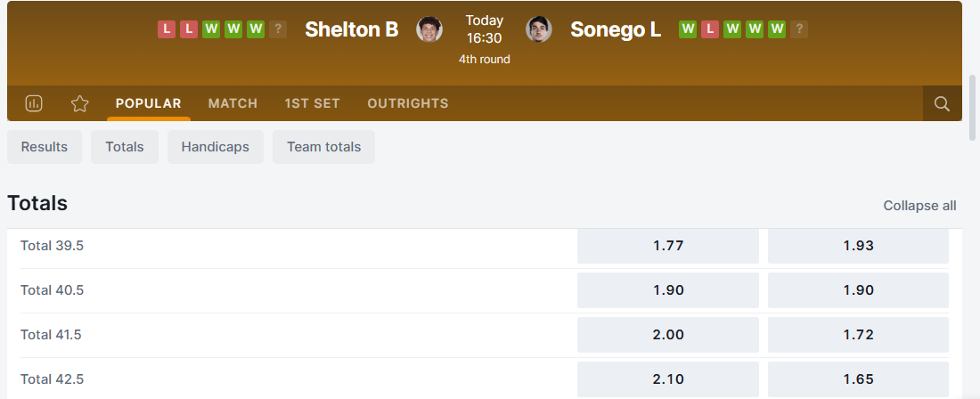Select the OUTRIGHTS tab
The width and height of the screenshot is (980, 399).
[x=408, y=103]
